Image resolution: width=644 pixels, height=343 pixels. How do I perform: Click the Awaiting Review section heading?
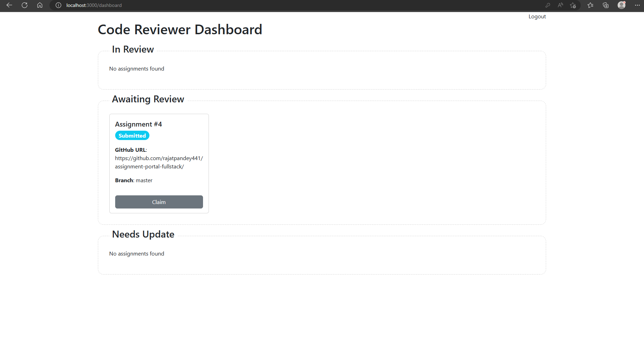click(148, 99)
